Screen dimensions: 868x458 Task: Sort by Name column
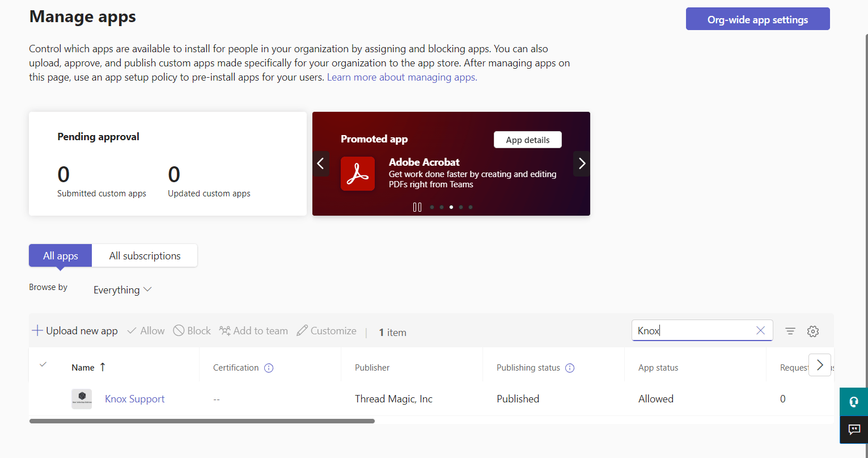[88, 367]
